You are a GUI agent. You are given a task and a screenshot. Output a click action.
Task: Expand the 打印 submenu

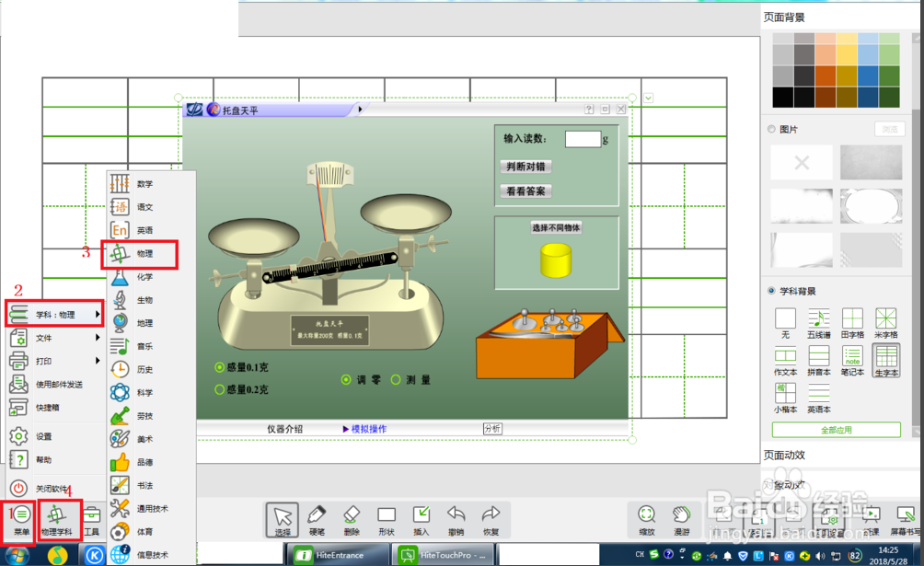(x=53, y=361)
